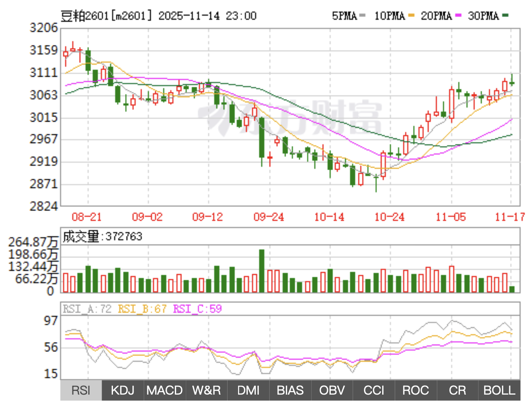532x410 pixels.
Task: Click the 10PMA orange legend marker
Action: click(411, 16)
